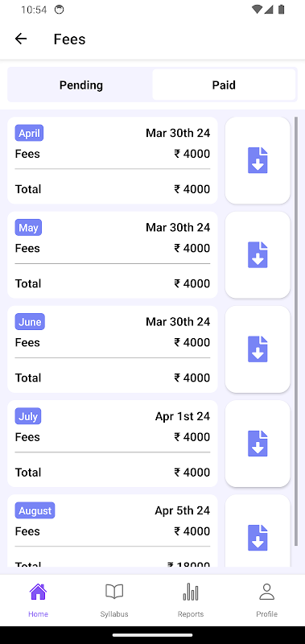Image resolution: width=305 pixels, height=644 pixels.
Task: Download the July fee receipt
Action: (x=258, y=444)
